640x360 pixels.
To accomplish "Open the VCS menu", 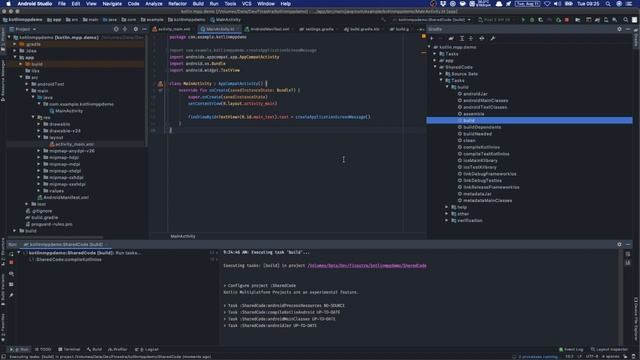I will pyautogui.click(x=247, y=4).
